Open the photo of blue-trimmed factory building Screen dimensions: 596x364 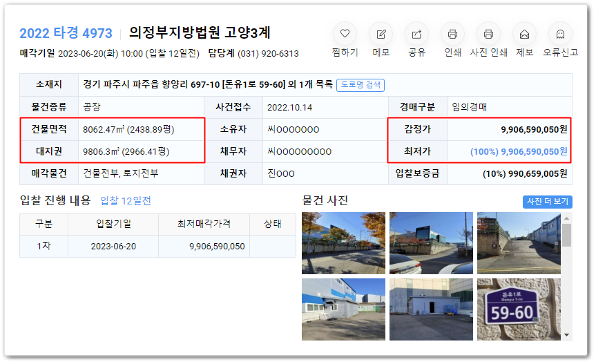tap(343, 309)
